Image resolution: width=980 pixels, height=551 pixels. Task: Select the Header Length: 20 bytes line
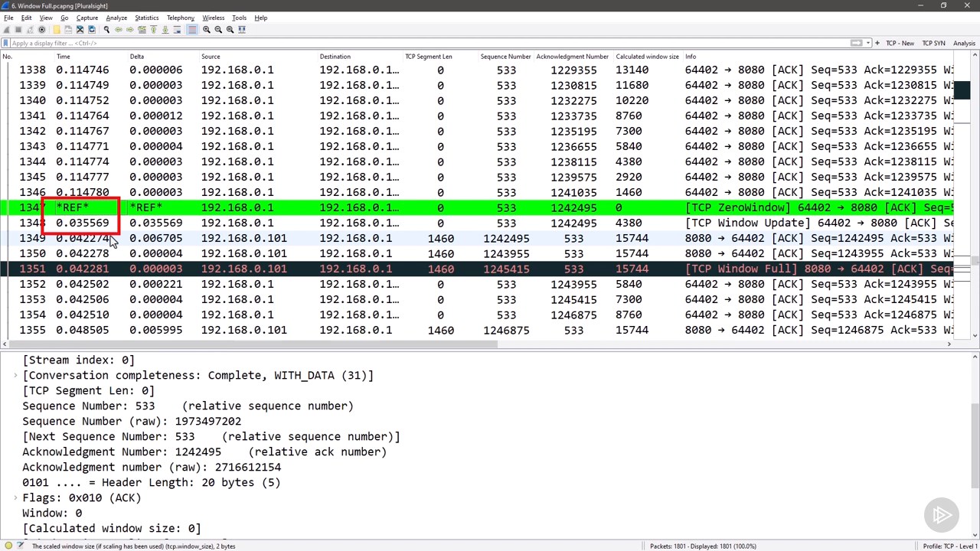coord(152,482)
